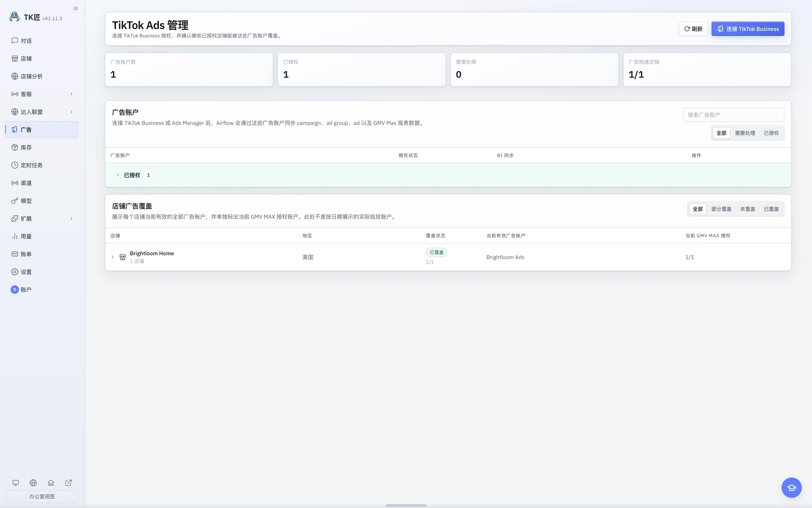Click the 扩展 puzzle piece icon
This screenshot has height=508, width=812.
click(x=15, y=219)
